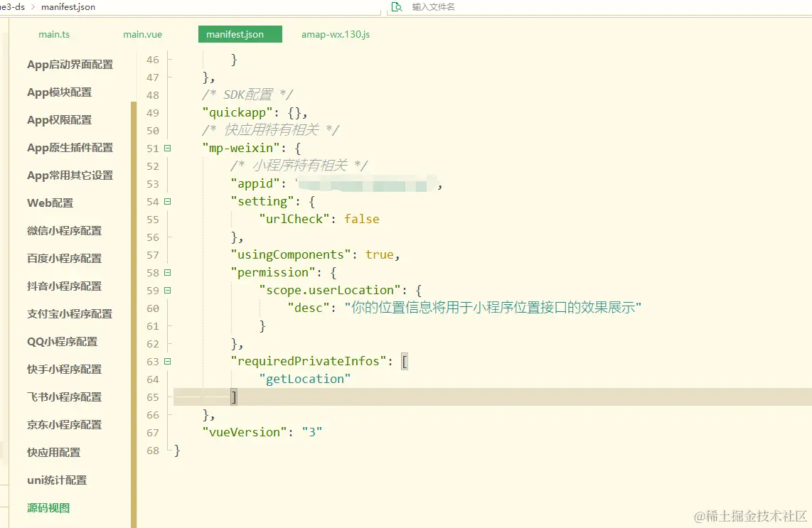
Task: Open 快应用配置 section
Action: click(x=54, y=453)
